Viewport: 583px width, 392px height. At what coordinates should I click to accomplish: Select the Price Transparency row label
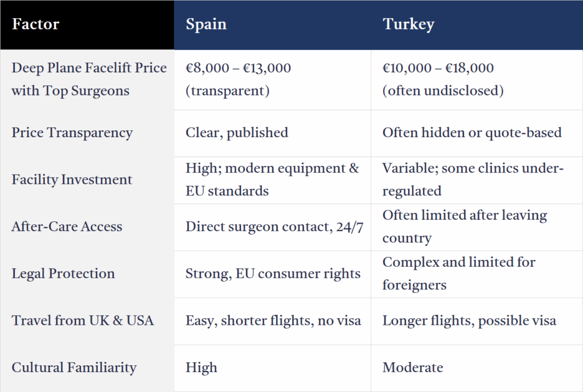72,133
